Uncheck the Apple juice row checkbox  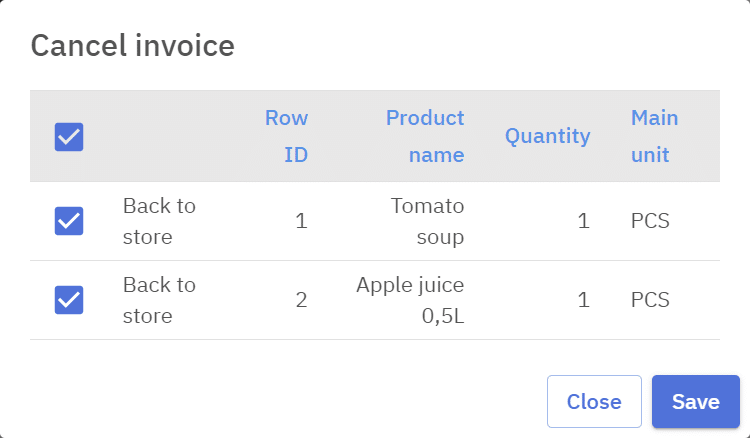coord(68,299)
